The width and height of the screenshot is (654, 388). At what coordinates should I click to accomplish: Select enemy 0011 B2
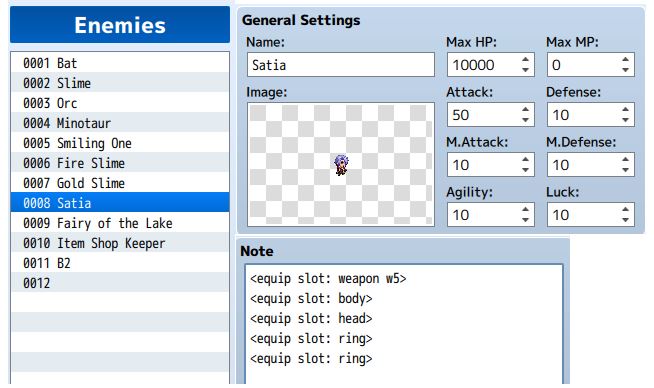120,263
